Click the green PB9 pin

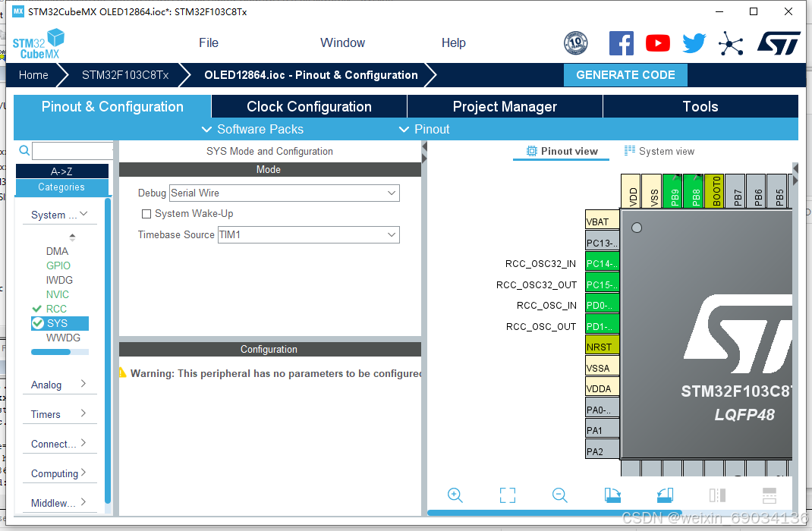(x=672, y=191)
